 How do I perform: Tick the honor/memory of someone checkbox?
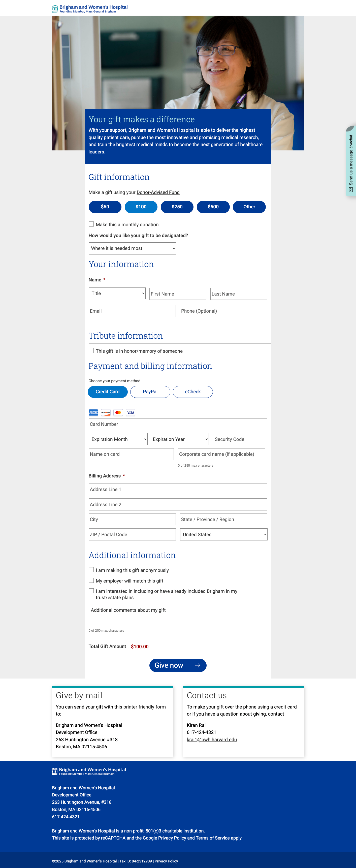click(91, 350)
